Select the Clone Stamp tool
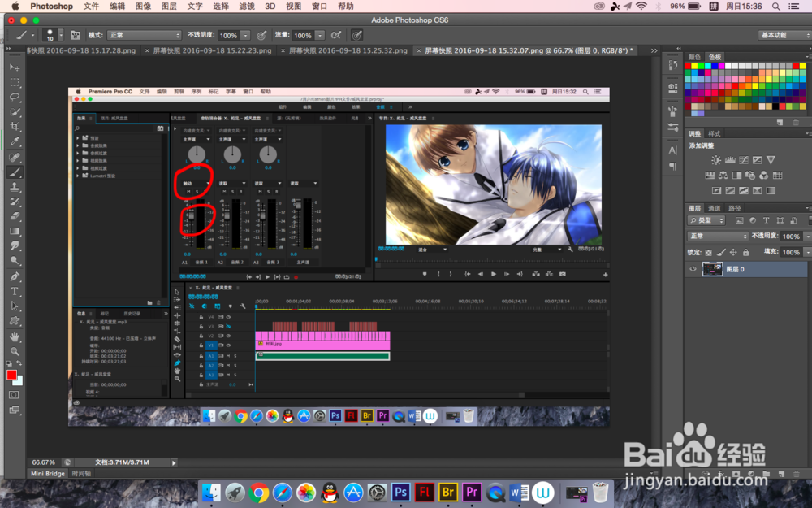Viewport: 812px width, 508px height. pos(15,187)
